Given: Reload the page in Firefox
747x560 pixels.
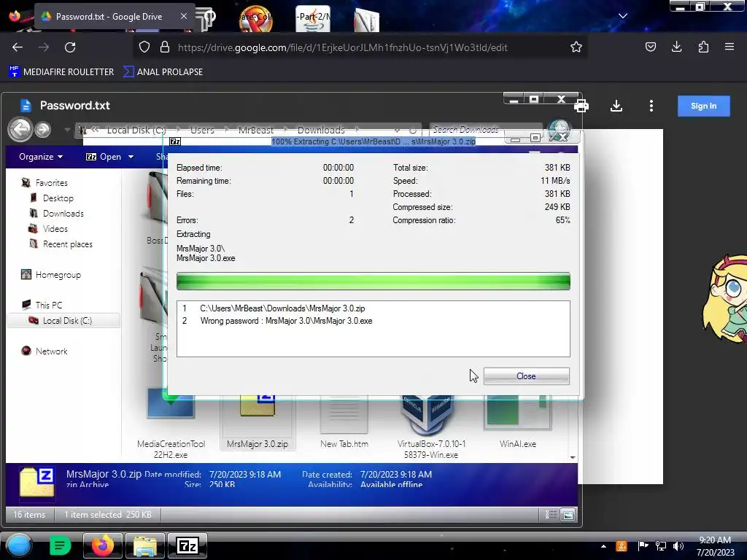Looking at the screenshot, I should pos(70,47).
